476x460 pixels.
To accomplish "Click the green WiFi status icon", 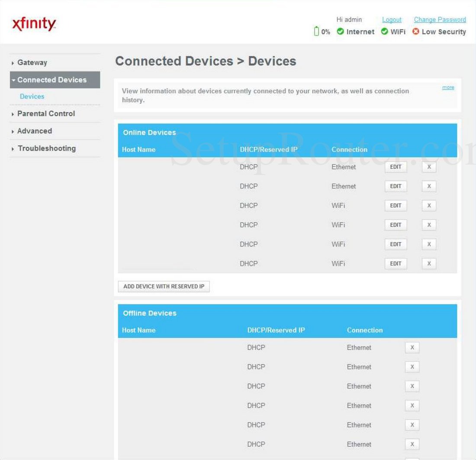I will click(384, 32).
